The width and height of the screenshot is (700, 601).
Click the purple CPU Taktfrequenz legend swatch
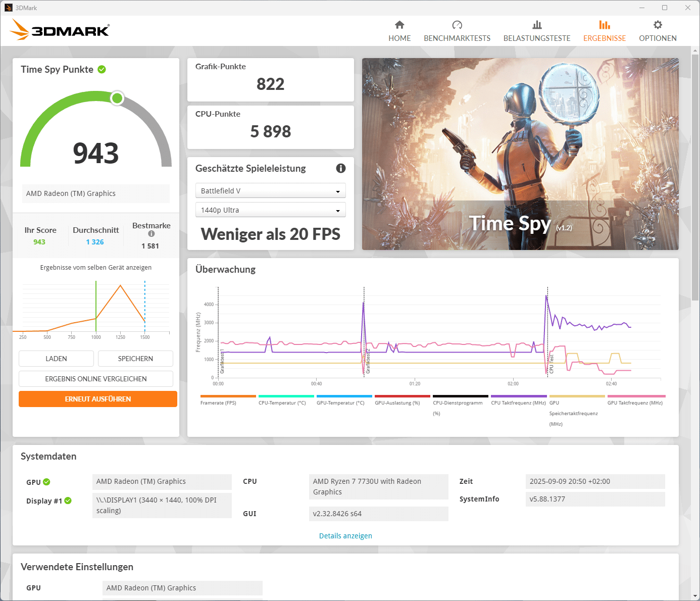coord(519,396)
